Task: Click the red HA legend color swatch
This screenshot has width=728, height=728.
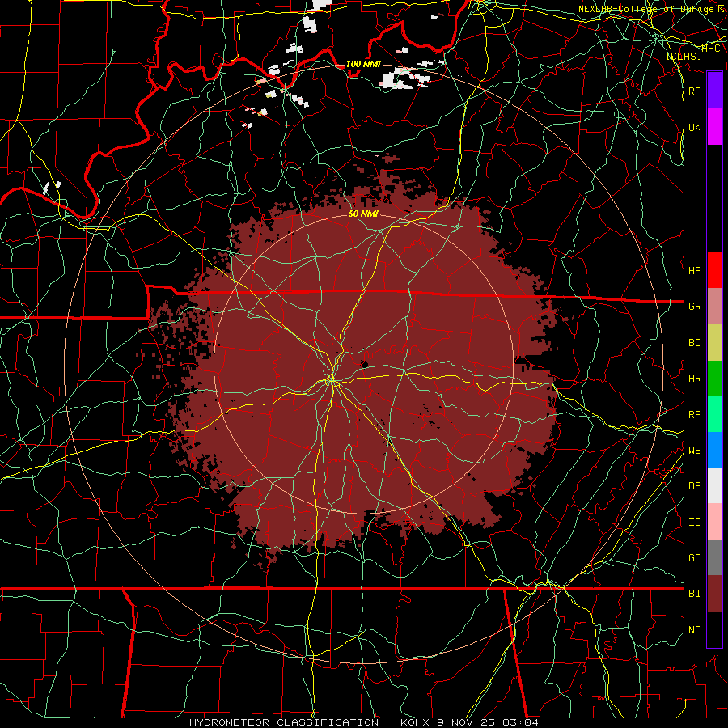Action: (714, 270)
